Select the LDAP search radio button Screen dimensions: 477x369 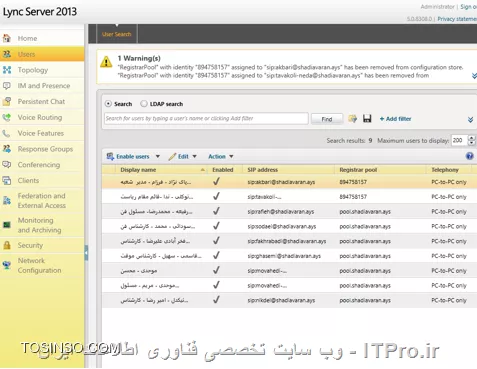click(144, 104)
